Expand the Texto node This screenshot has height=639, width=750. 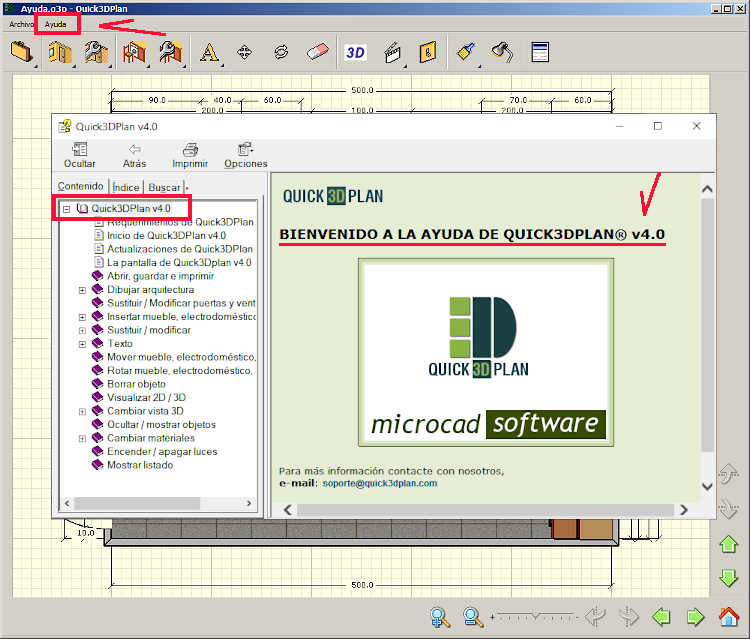click(x=82, y=344)
